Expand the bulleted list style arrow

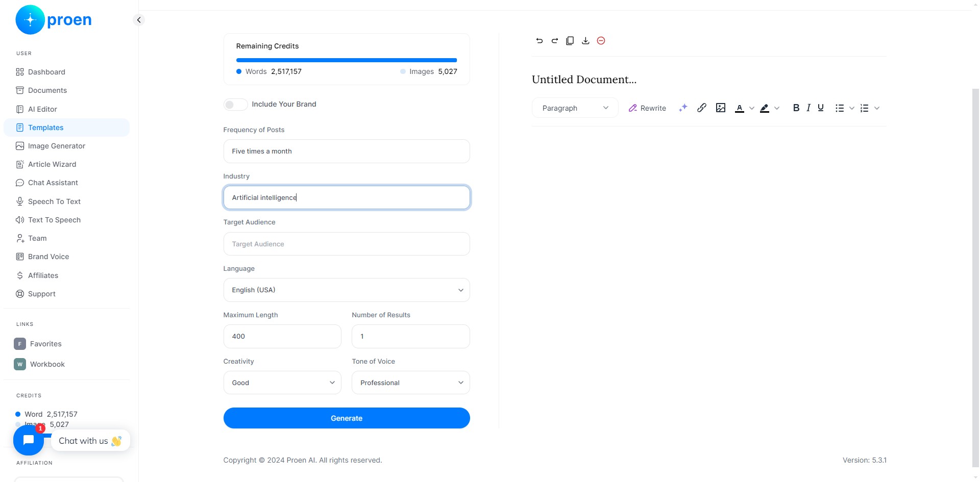point(852,108)
